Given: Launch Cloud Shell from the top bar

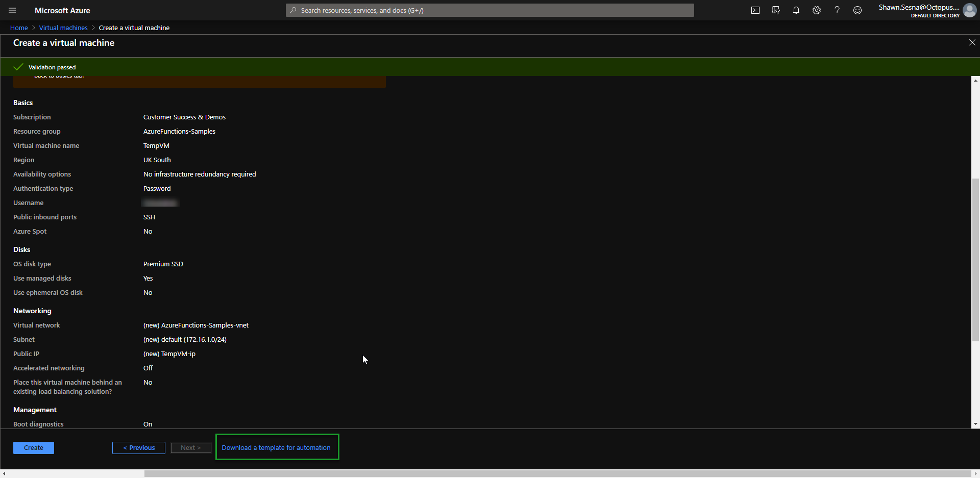Looking at the screenshot, I should coord(755,10).
